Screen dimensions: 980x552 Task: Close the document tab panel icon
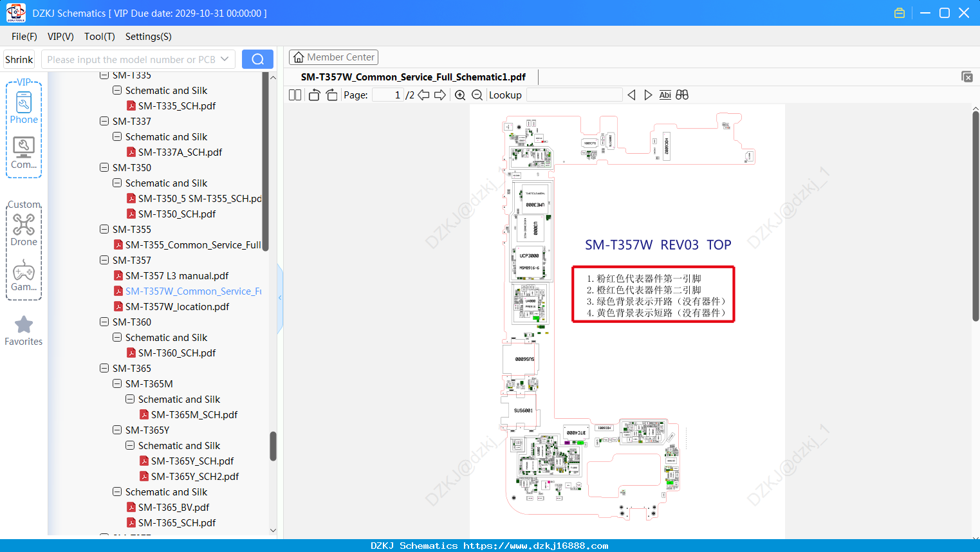(967, 77)
